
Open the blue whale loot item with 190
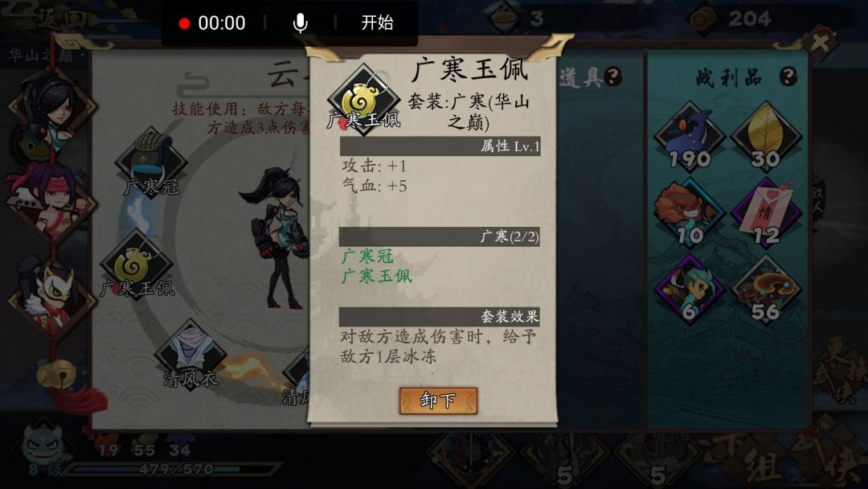click(x=690, y=136)
